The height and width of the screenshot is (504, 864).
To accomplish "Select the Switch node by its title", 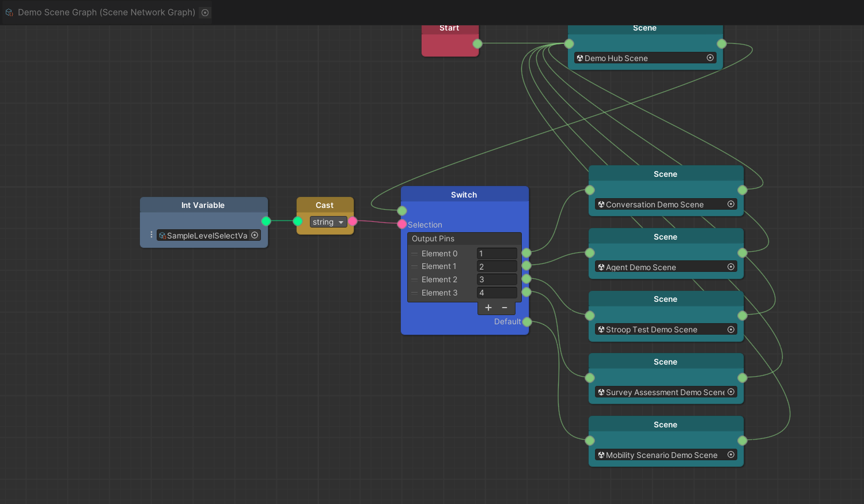I will (464, 195).
